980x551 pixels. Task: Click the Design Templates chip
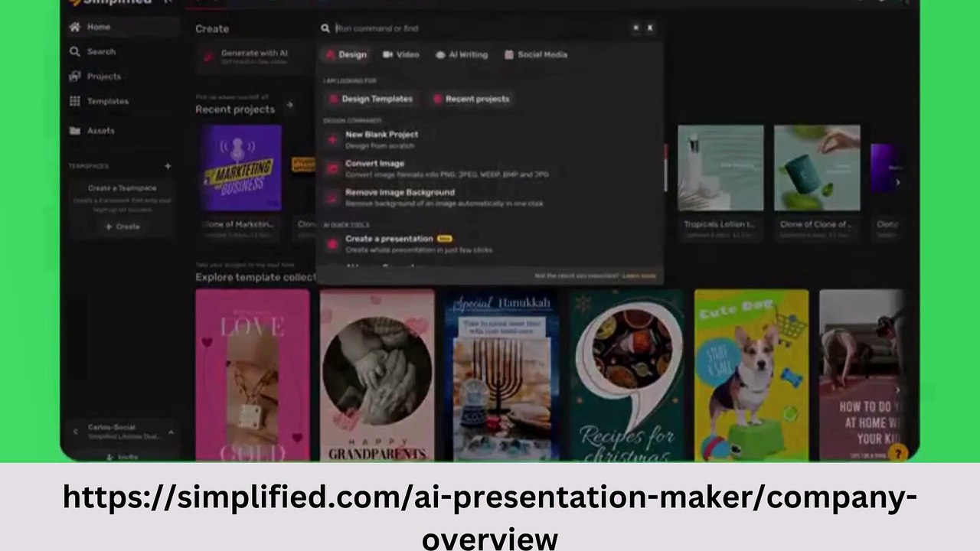tap(371, 99)
